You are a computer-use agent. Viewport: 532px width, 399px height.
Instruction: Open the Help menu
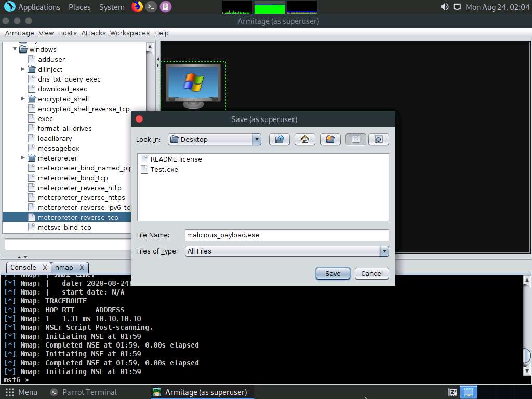[161, 33]
